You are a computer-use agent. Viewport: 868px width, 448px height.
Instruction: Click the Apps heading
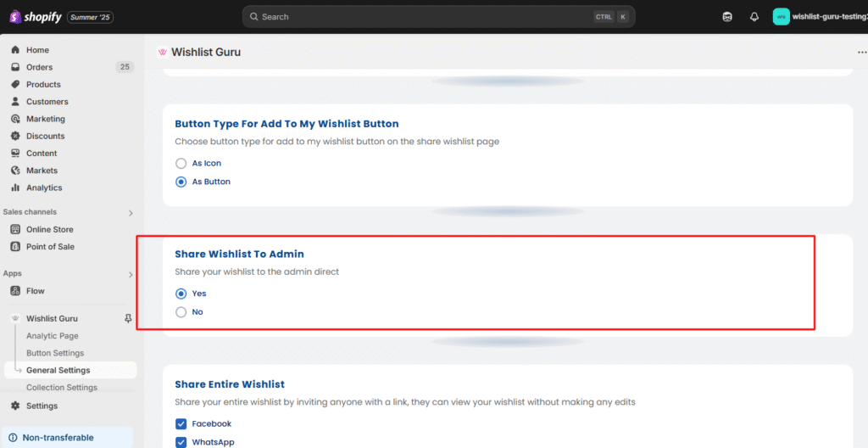pyautogui.click(x=12, y=273)
